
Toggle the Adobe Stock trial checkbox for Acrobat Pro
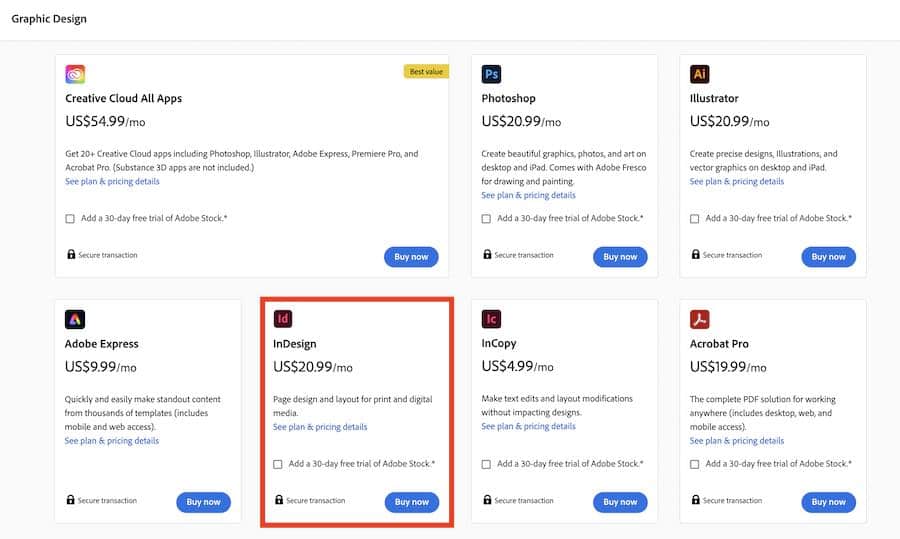click(x=695, y=464)
